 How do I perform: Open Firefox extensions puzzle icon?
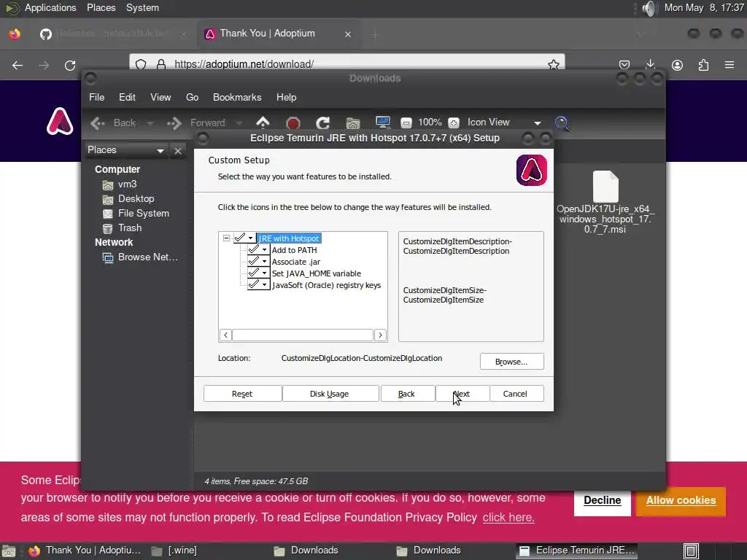pyautogui.click(x=703, y=65)
